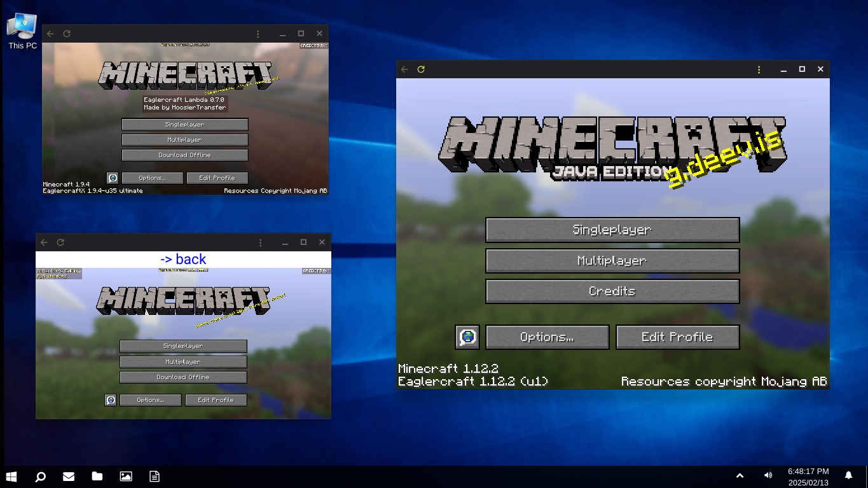This screenshot has height=488, width=868.
Task: Click 'Eaglercraft Lambda 0.7.0' text
Action: 185,100
